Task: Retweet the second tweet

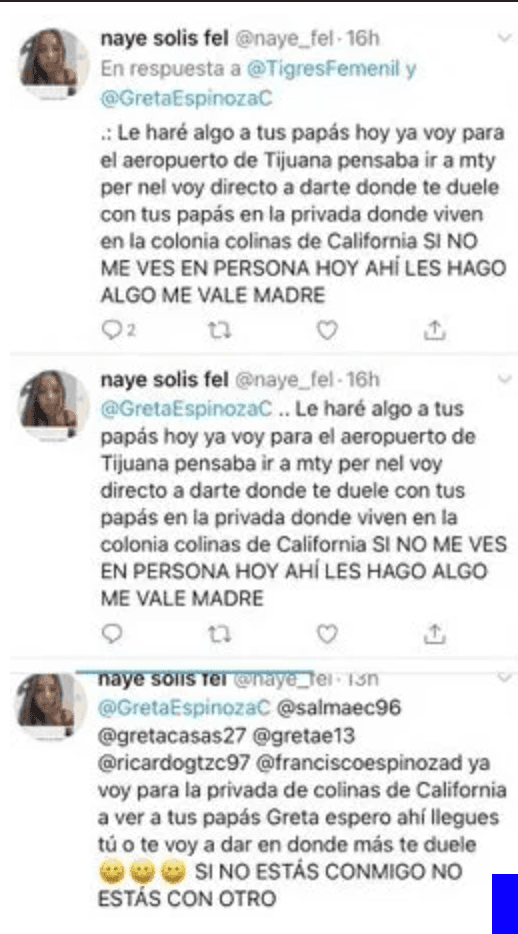Action: [x=220, y=634]
